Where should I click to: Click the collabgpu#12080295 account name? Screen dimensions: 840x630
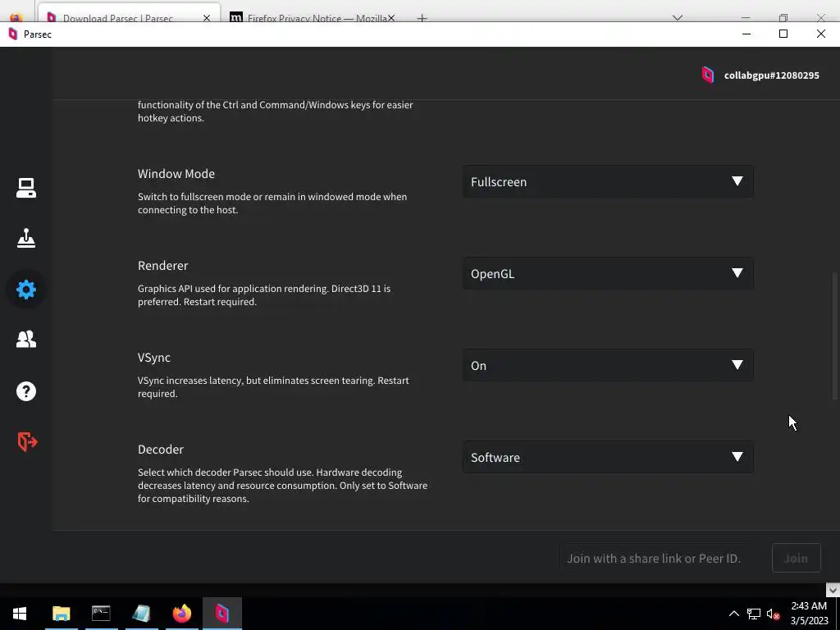click(771, 75)
